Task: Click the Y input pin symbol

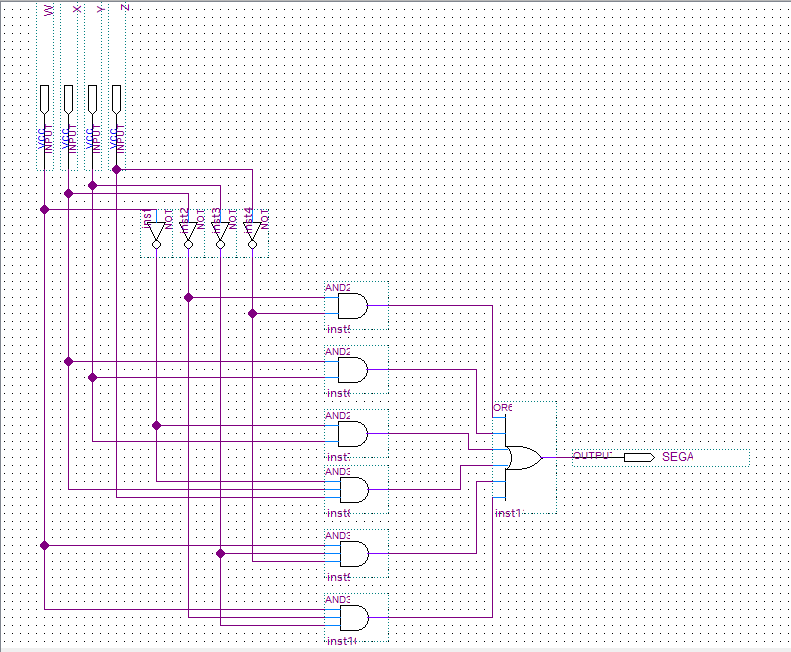Action: [92, 98]
